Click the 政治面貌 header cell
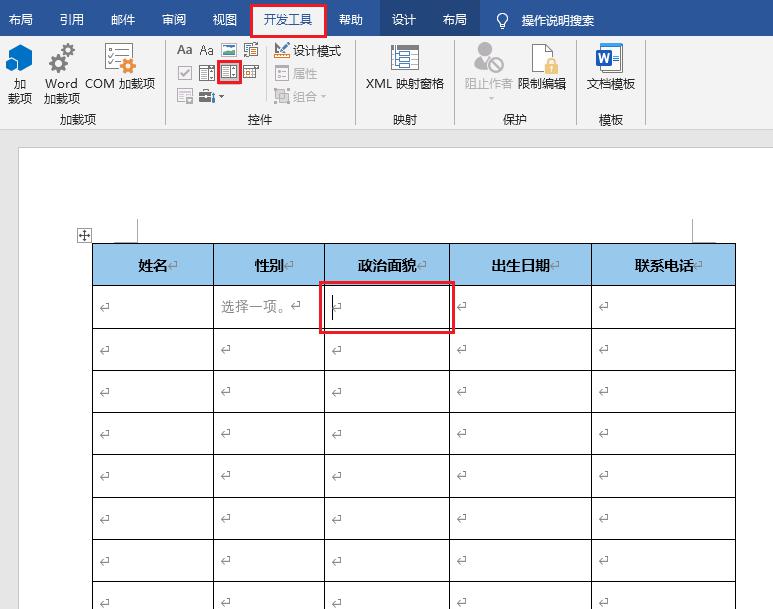The height and width of the screenshot is (609, 773). [x=387, y=265]
